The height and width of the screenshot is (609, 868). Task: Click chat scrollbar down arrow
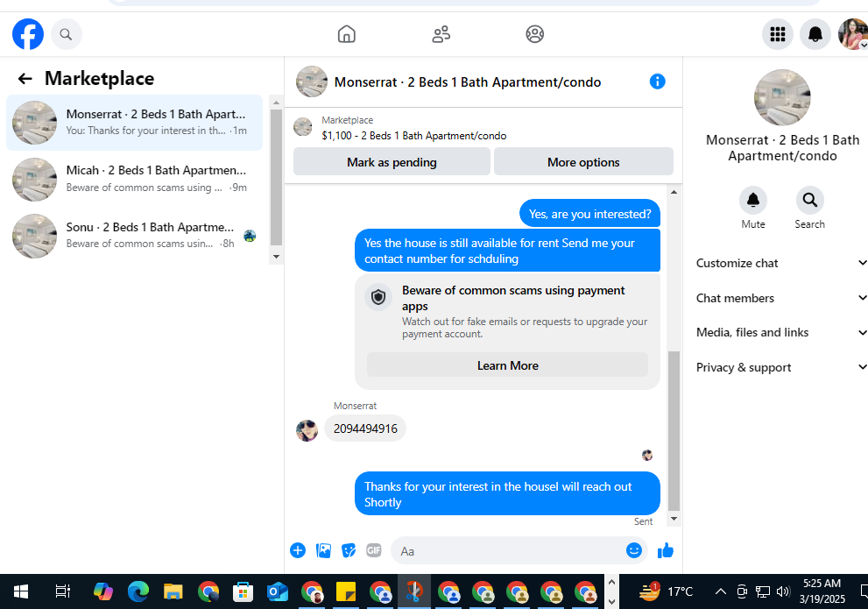pos(674,519)
